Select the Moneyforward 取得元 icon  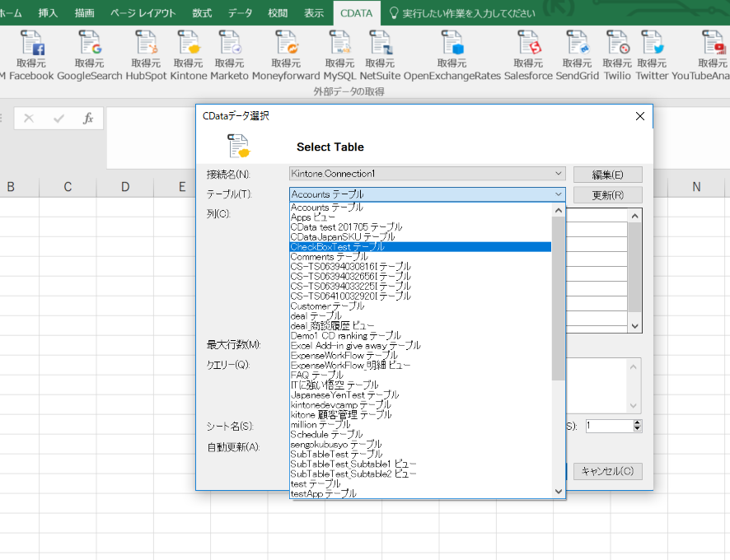click(286, 49)
